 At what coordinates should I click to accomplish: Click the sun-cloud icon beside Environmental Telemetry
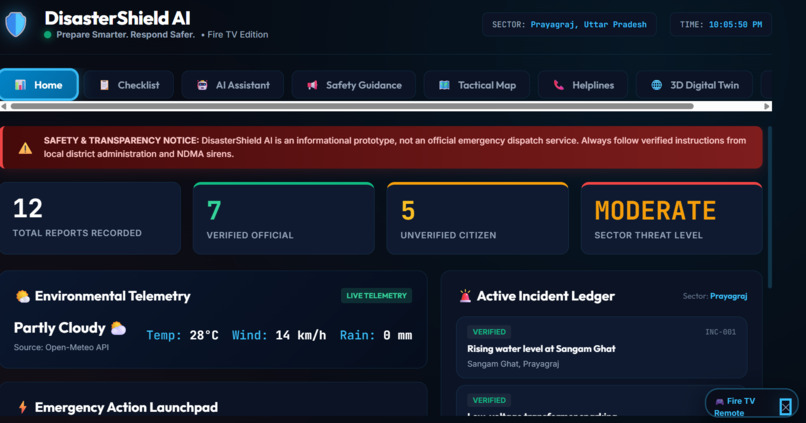tap(23, 296)
